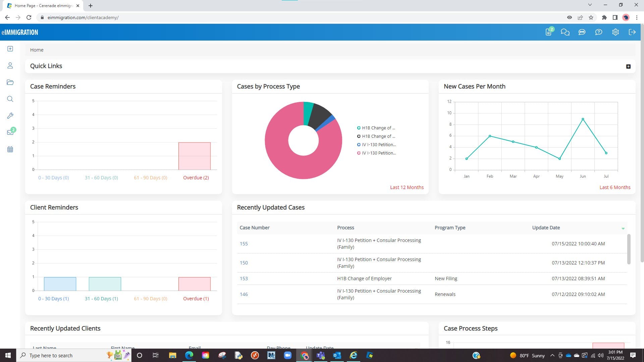Open case number 155 link
The height and width of the screenshot is (362, 644).
pyautogui.click(x=244, y=244)
